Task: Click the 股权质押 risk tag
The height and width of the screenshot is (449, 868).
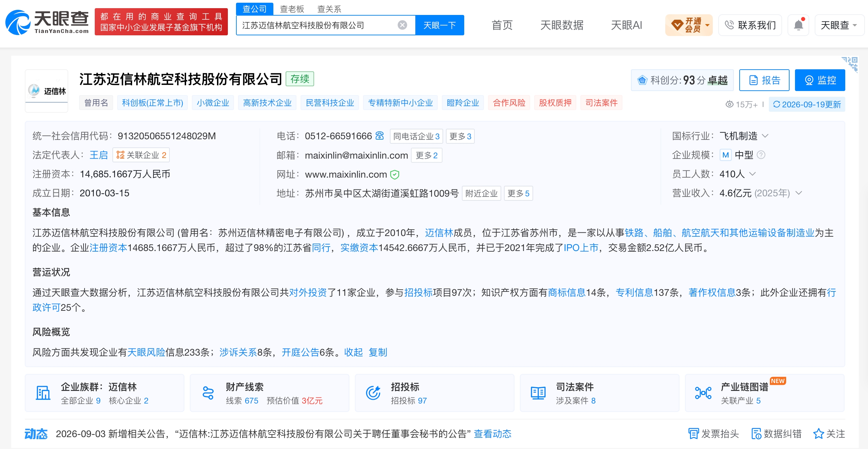Action: (x=555, y=103)
